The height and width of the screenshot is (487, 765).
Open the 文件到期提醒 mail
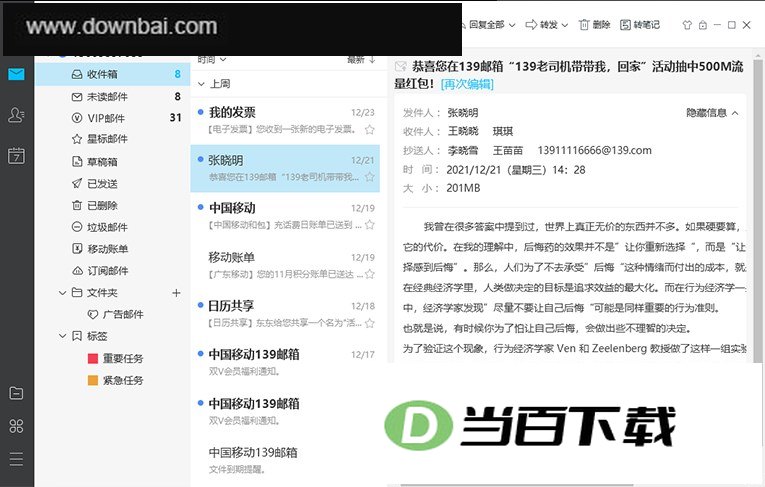pyautogui.click(x=285, y=460)
